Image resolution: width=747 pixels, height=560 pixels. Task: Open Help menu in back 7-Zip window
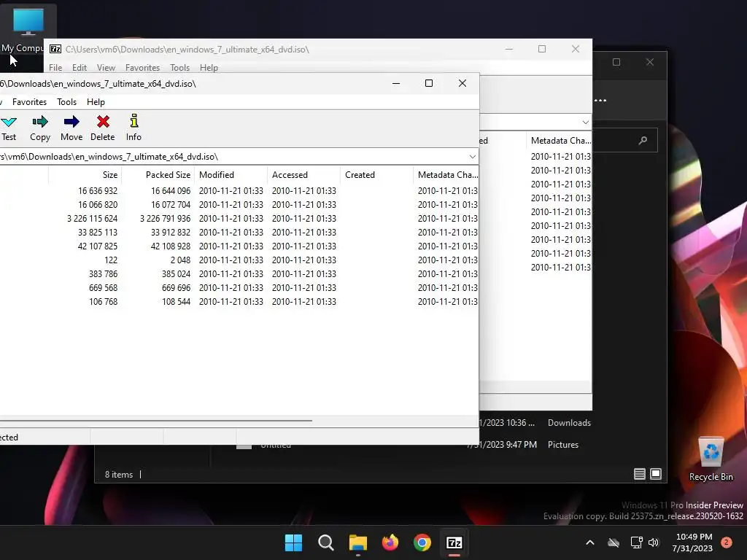click(x=209, y=68)
